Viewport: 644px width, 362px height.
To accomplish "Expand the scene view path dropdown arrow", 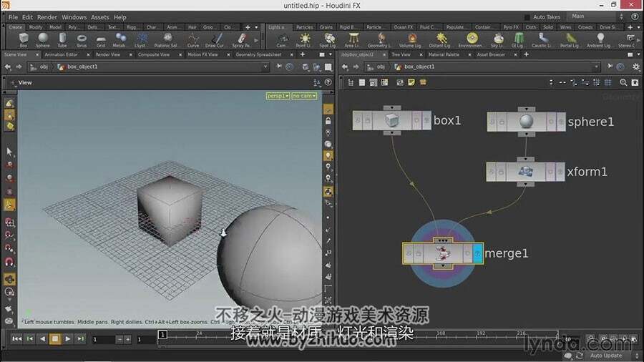I will 265,67.
